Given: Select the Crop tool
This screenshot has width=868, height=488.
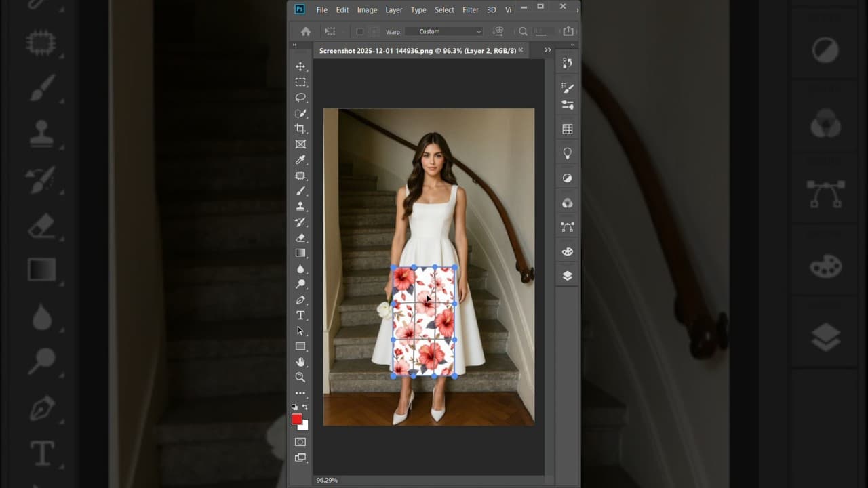Looking at the screenshot, I should coord(300,129).
